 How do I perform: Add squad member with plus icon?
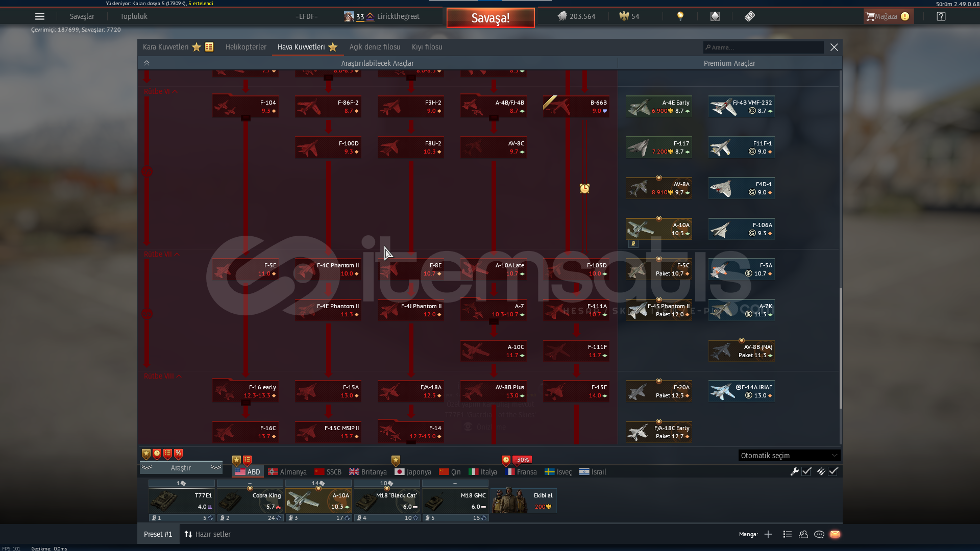(768, 534)
